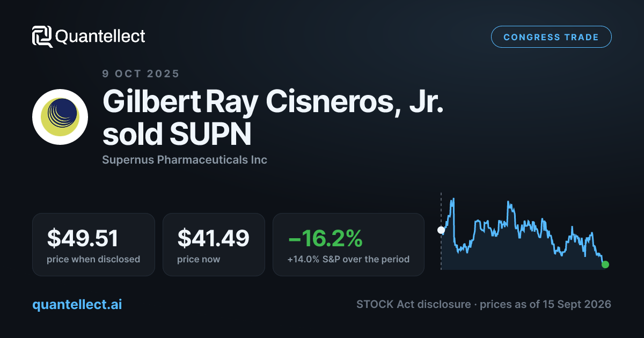This screenshot has width=644, height=338.
Task: Click the Supernus Pharmaceuticals company logo
Action: point(60,117)
